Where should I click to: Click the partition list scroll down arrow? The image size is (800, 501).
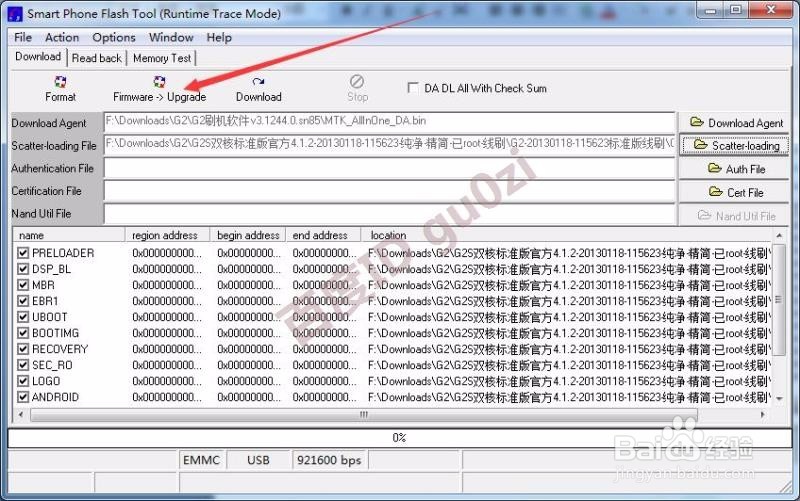point(779,399)
